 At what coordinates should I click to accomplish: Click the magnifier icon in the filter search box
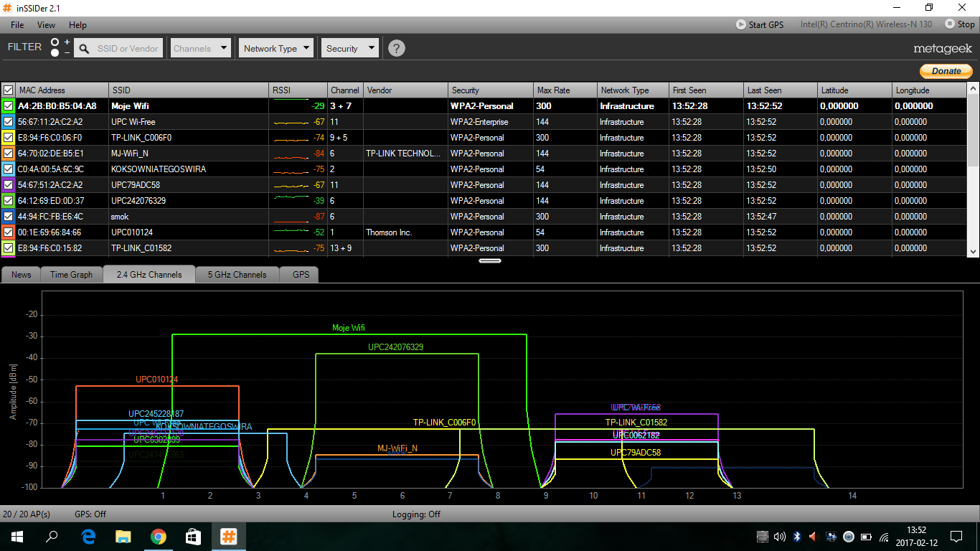click(85, 49)
